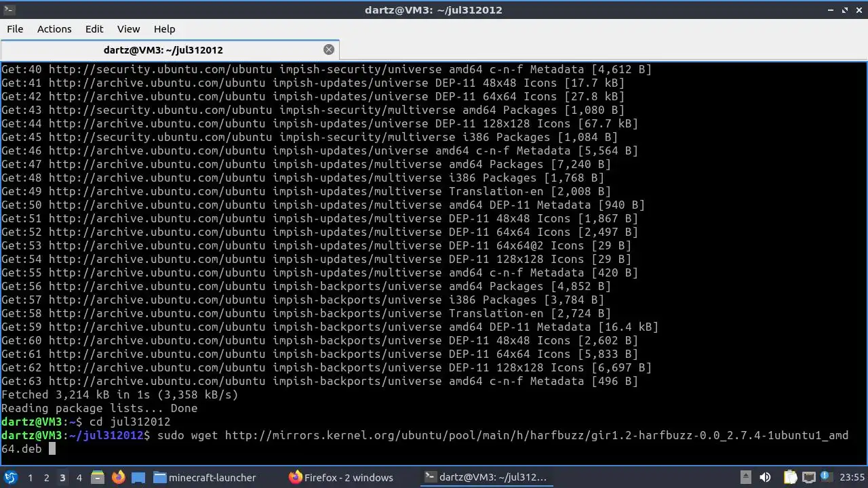Click the terminal cursor at the command end

(x=52, y=449)
